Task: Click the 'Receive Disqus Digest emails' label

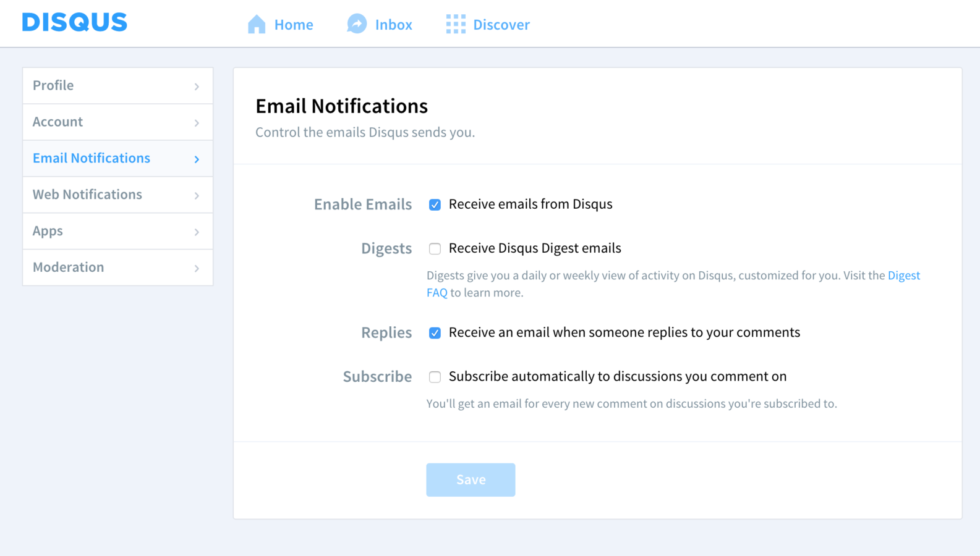Action: click(x=535, y=248)
